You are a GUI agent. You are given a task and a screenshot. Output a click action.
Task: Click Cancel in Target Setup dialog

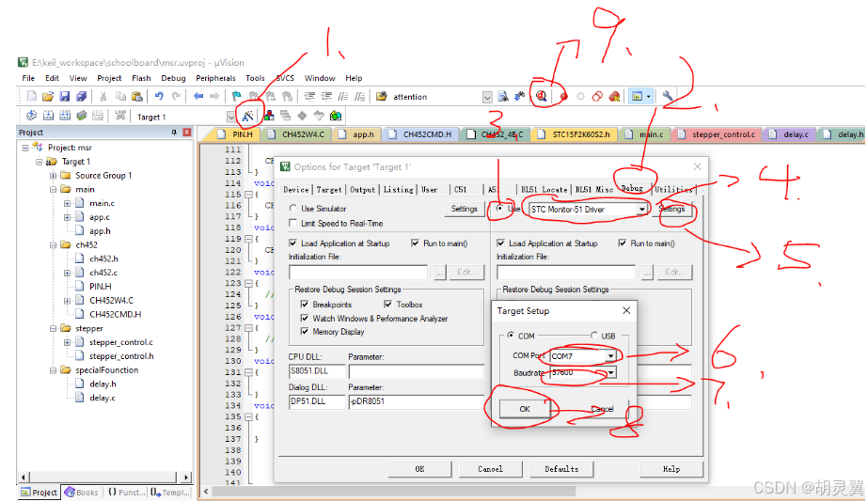tap(602, 409)
